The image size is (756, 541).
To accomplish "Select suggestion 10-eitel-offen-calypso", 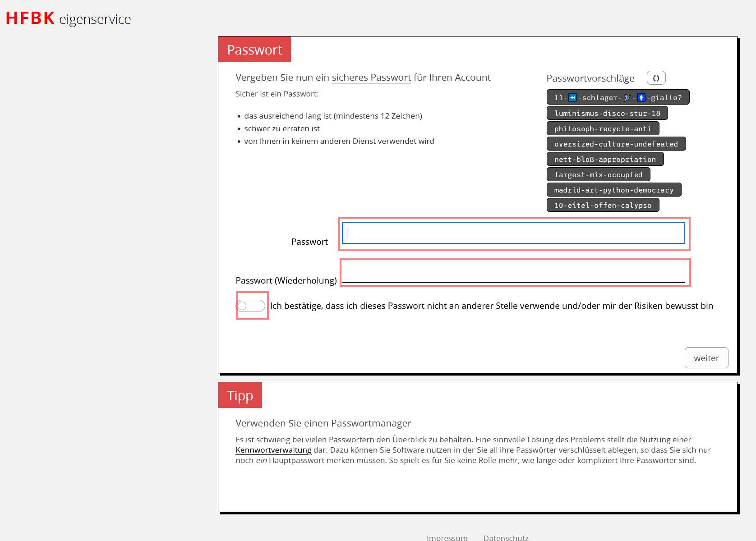I will coord(602,205).
